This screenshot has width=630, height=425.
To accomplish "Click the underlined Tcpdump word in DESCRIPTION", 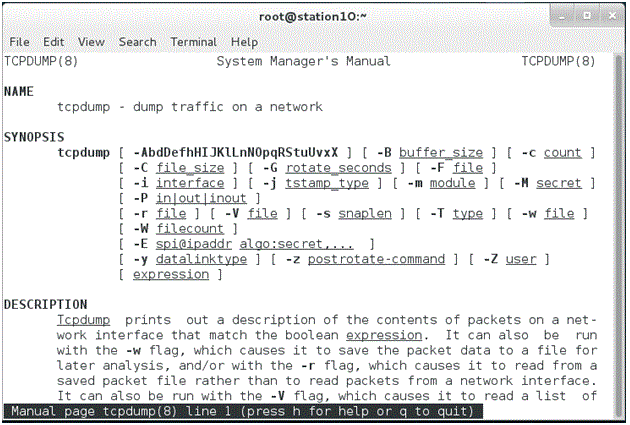I will pos(83,320).
